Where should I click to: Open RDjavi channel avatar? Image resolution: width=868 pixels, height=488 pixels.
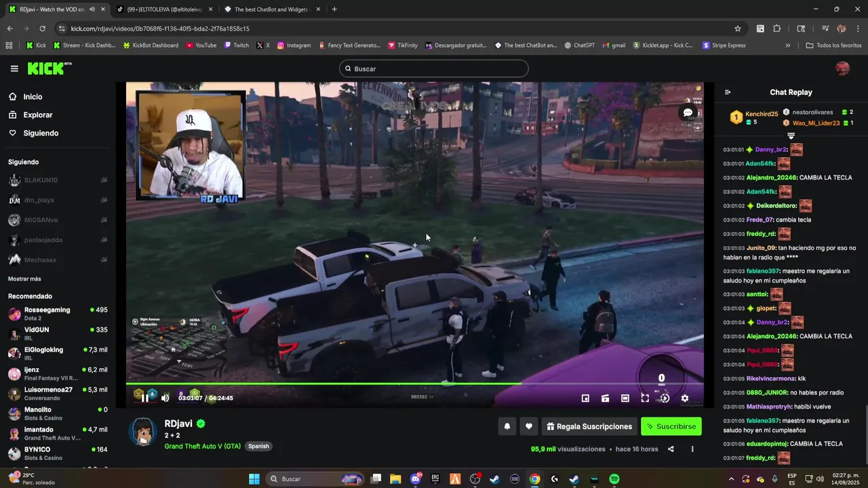click(143, 432)
